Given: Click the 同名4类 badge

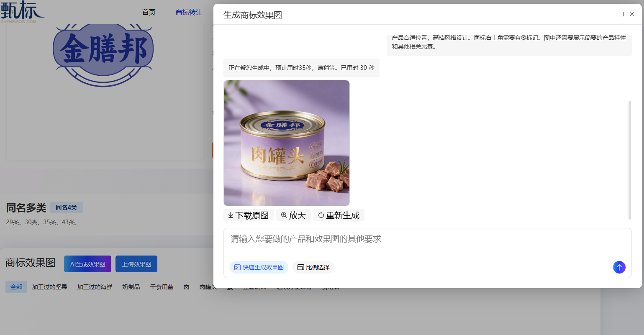Looking at the screenshot, I should pyautogui.click(x=67, y=207).
